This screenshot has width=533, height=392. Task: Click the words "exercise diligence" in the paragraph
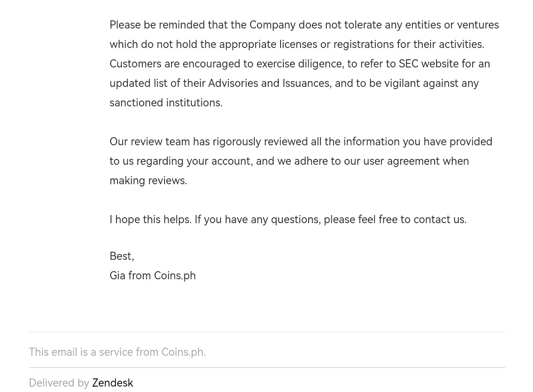(300, 64)
